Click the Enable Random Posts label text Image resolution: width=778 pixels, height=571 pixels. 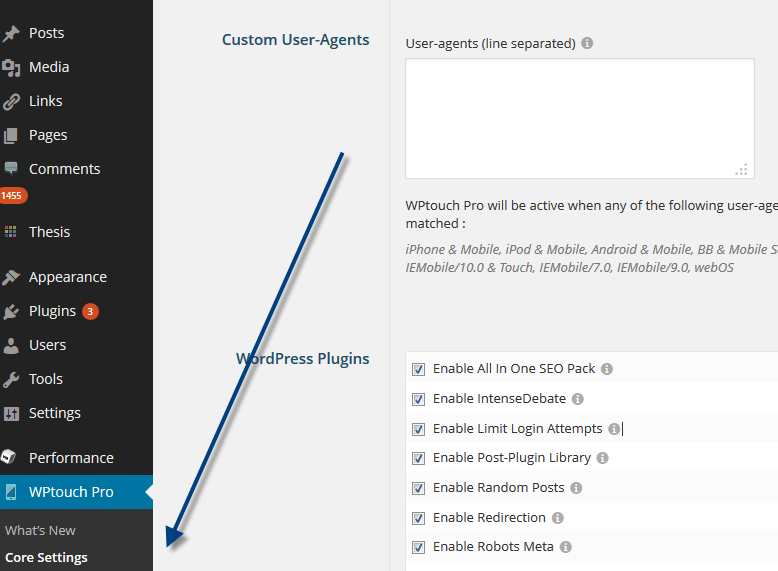[499, 488]
